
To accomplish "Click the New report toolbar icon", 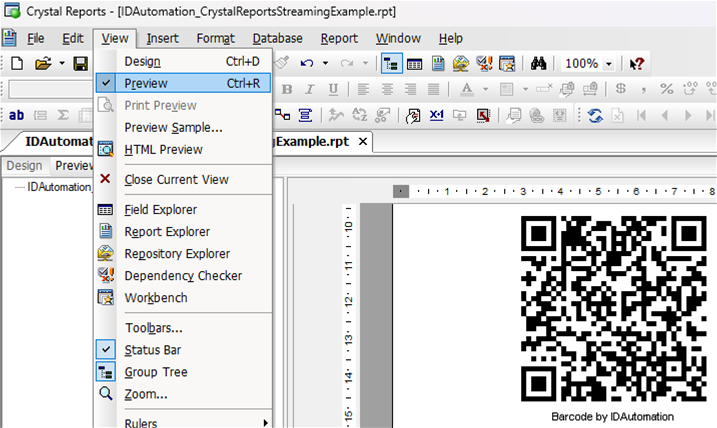I will pos(17,64).
